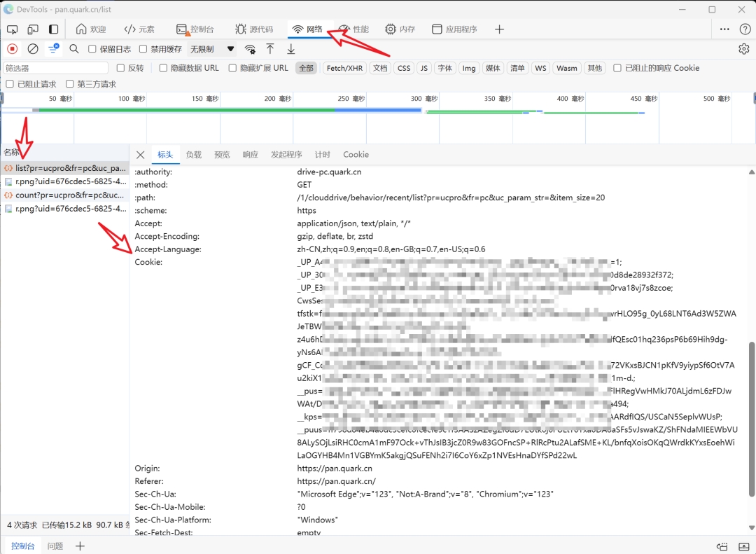This screenshot has height=554, width=756.
Task: Open network conditions wifi icon
Action: coord(250,49)
